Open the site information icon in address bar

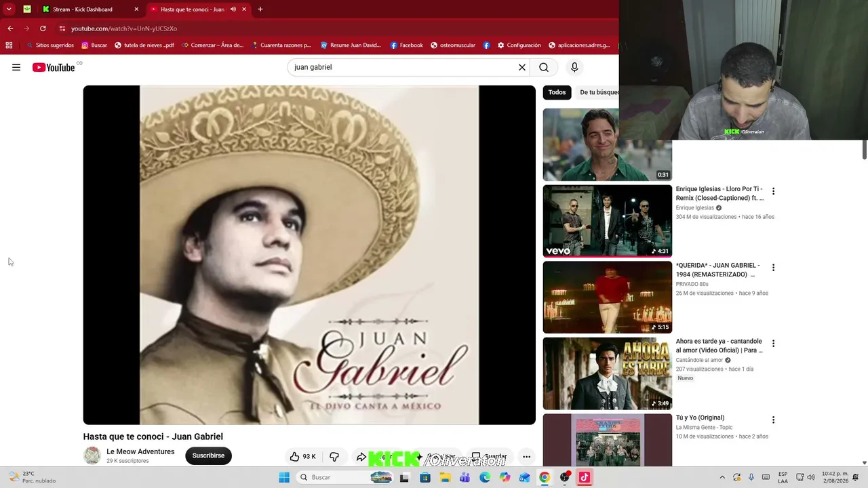tap(62, 28)
